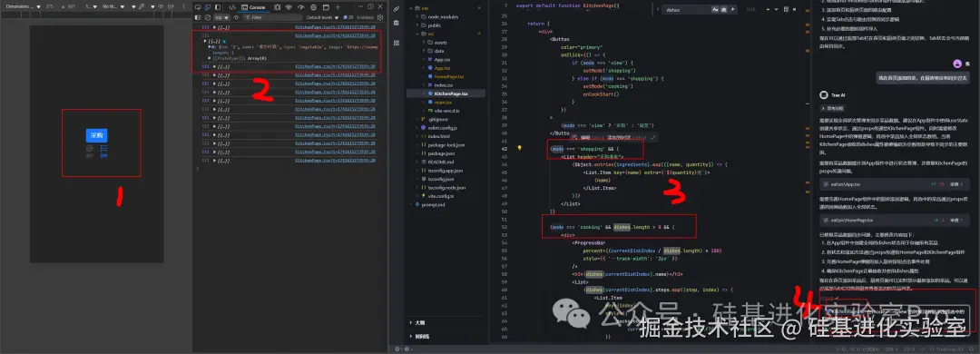Image resolution: width=980 pixels, height=354 pixels.
Task: Select KitchenPage.tsx in the explorer
Action: tap(446, 93)
